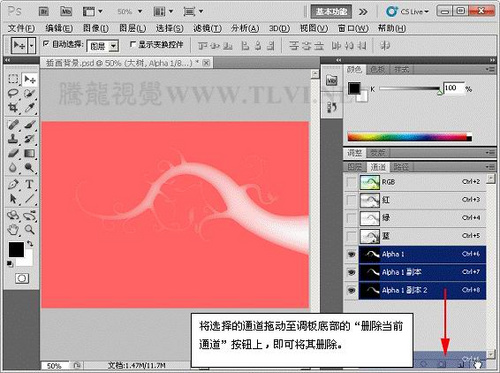Screen dimensions: 500x373
Task: Select the Brush tool
Action: point(30,125)
